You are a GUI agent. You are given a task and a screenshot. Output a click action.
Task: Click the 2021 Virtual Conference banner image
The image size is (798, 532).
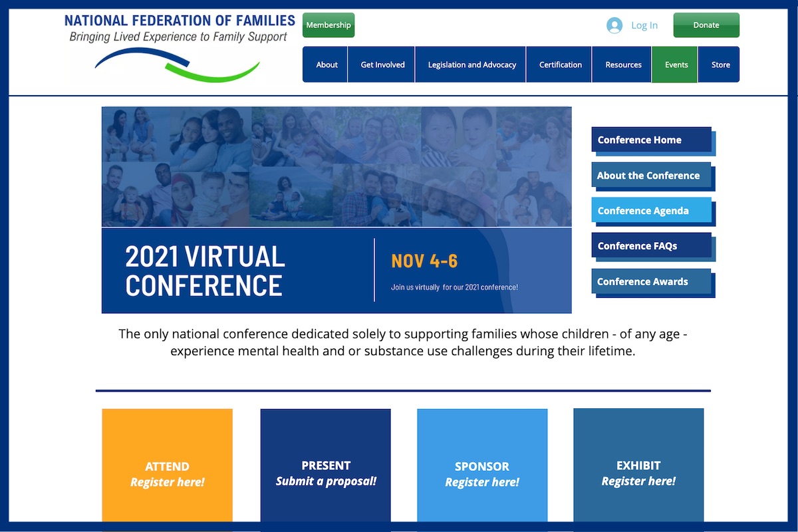[x=336, y=209]
